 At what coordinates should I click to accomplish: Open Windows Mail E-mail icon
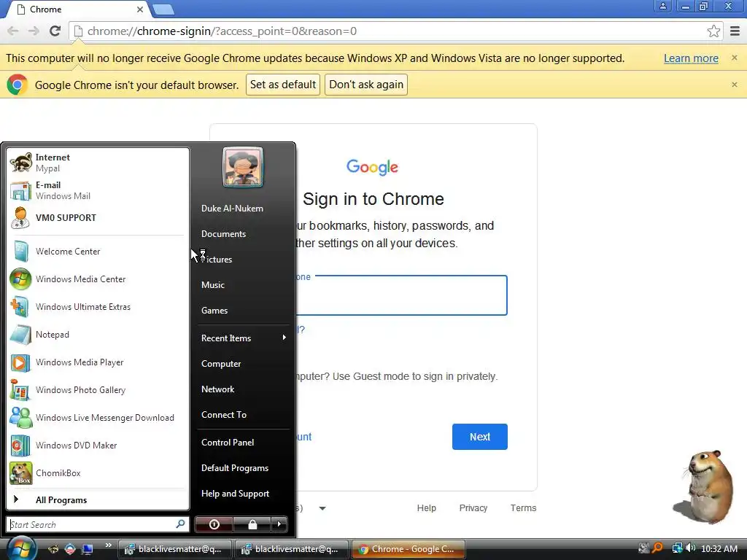21,190
